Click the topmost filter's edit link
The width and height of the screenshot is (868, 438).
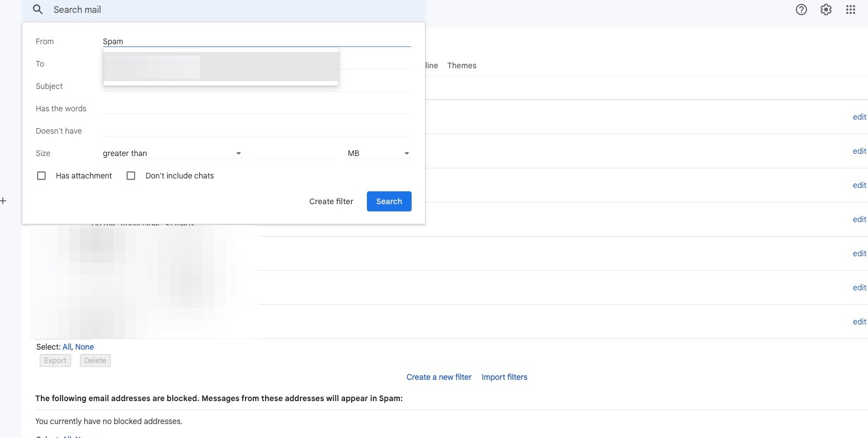(859, 117)
